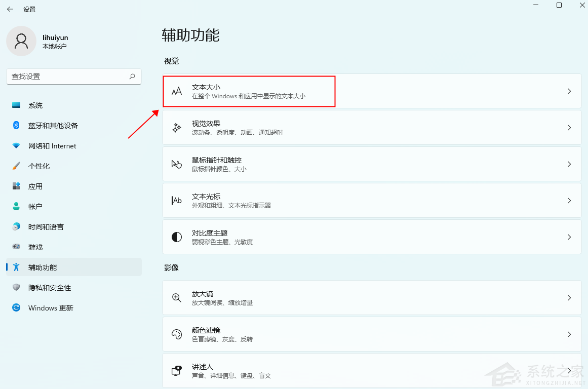Image resolution: width=588 pixels, height=389 pixels.
Task: Open the 系统 settings category
Action: pyautogui.click(x=74, y=105)
